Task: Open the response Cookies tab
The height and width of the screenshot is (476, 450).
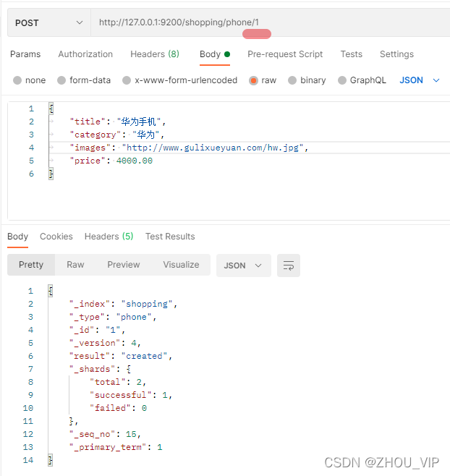Action: 56,236
